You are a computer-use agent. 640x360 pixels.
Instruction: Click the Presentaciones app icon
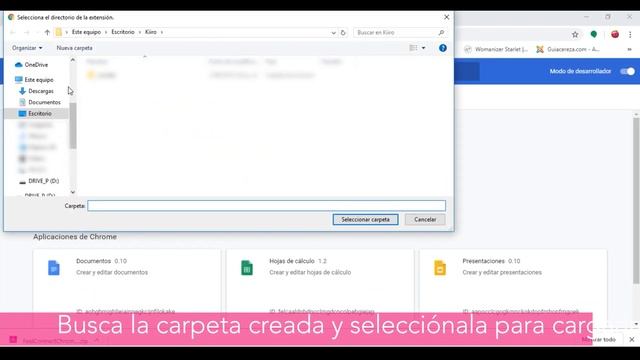point(440,268)
